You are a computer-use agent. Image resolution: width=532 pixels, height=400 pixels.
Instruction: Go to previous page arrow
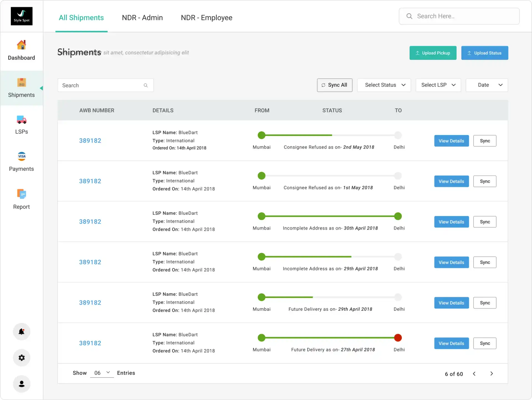pyautogui.click(x=474, y=374)
